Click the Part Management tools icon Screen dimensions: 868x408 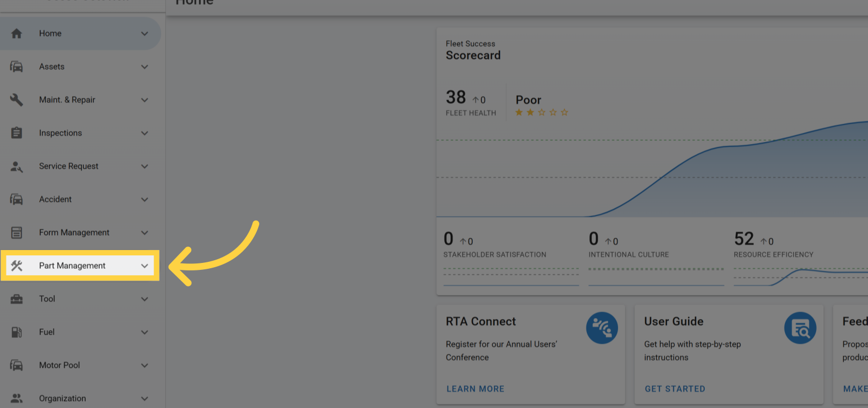click(x=17, y=266)
